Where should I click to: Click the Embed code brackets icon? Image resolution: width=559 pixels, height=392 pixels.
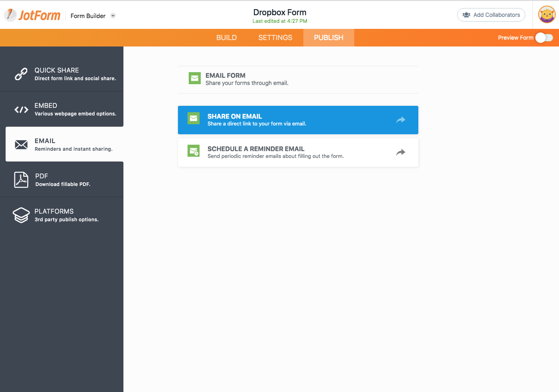pyautogui.click(x=21, y=109)
